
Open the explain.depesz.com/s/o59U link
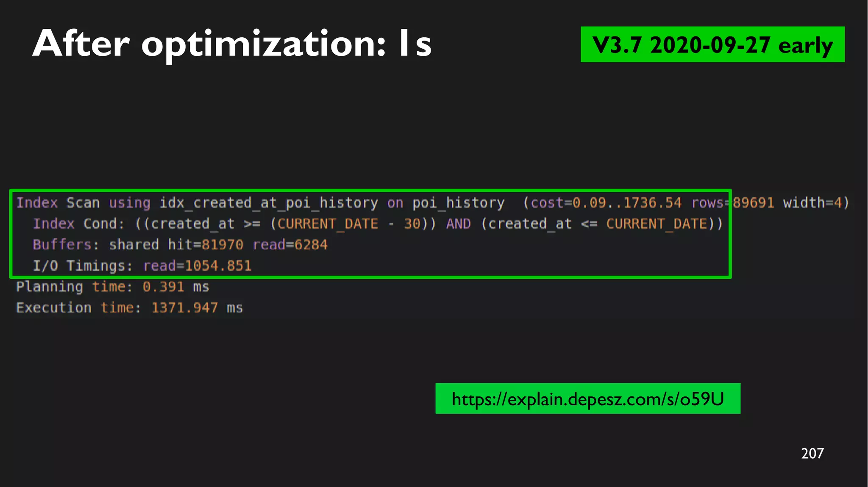(588, 398)
